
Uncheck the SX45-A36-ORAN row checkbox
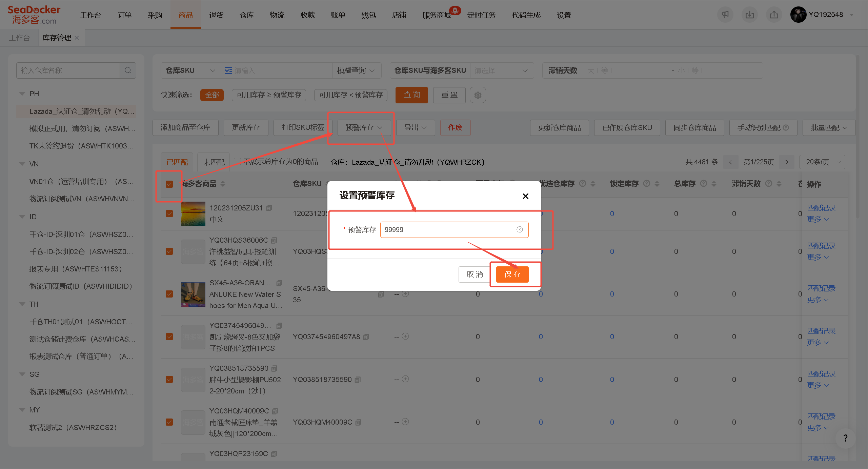coord(169,294)
